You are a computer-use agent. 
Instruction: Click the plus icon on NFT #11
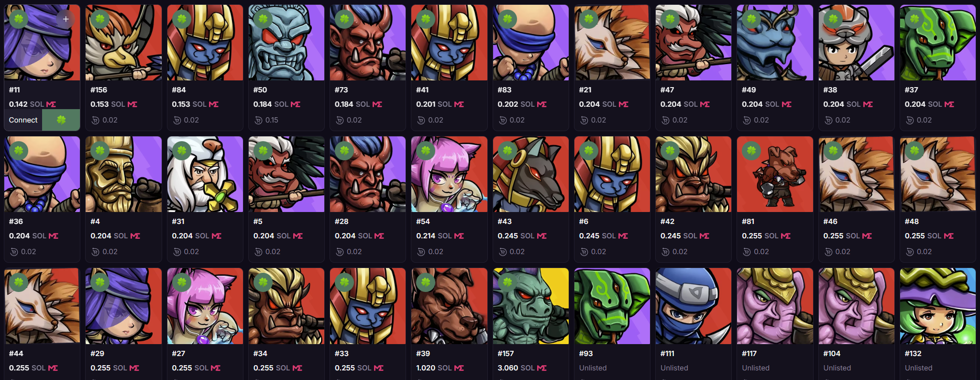point(66,19)
